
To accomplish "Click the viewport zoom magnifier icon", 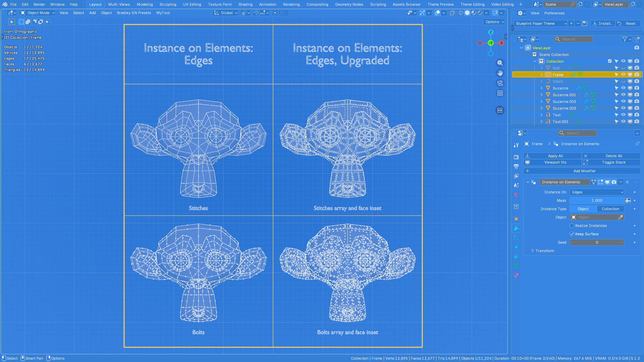I will [x=500, y=63].
